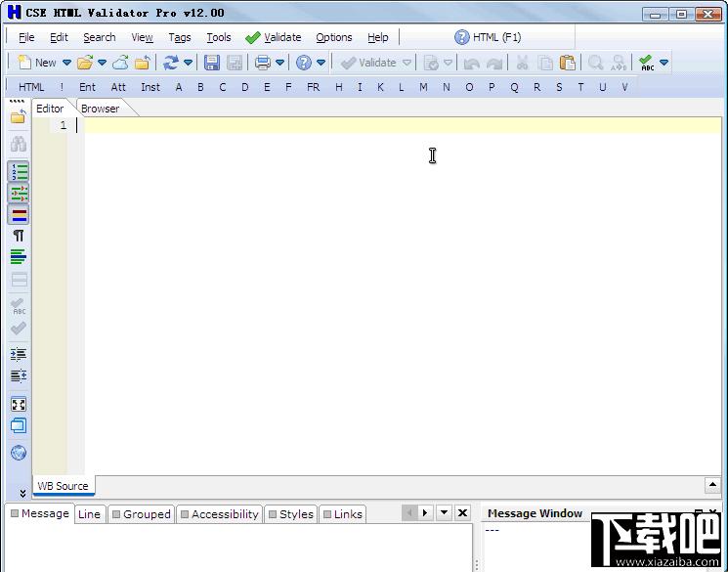Click the sidebar spell check ABC icon

(x=19, y=306)
